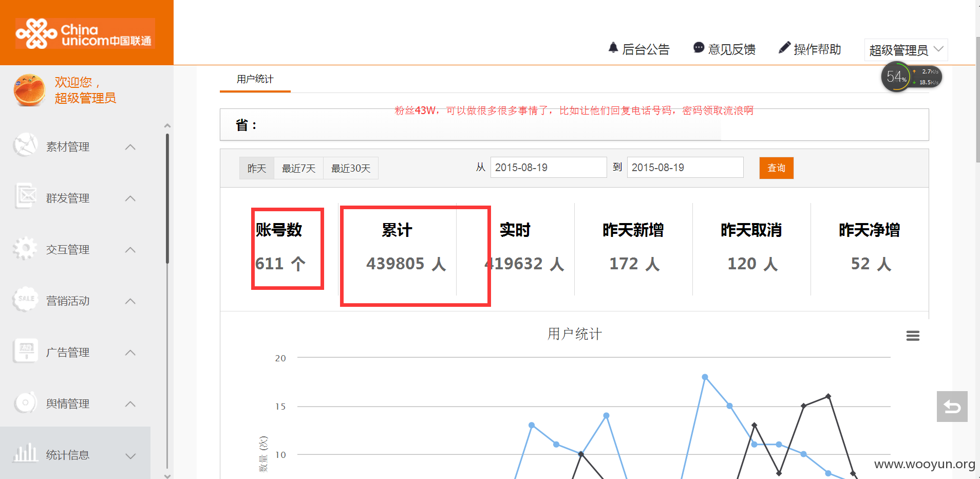Click the 账号数 611 个 value
Viewport: 980px width, 479px height.
[280, 264]
